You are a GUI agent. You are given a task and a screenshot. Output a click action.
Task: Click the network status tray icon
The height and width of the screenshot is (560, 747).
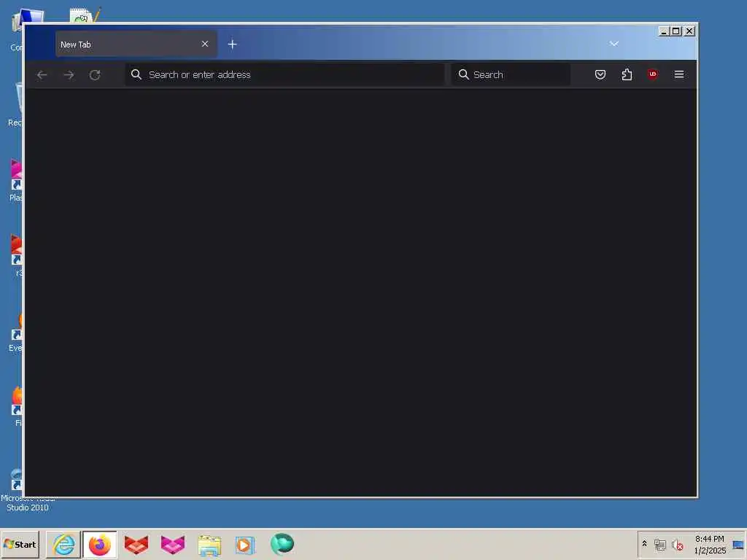(x=659, y=545)
